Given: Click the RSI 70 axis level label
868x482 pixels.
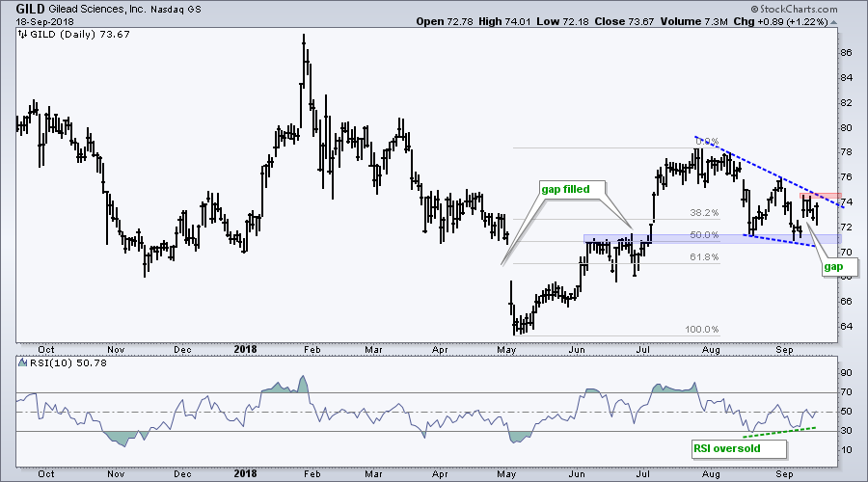Looking at the screenshot, I should click(846, 392).
